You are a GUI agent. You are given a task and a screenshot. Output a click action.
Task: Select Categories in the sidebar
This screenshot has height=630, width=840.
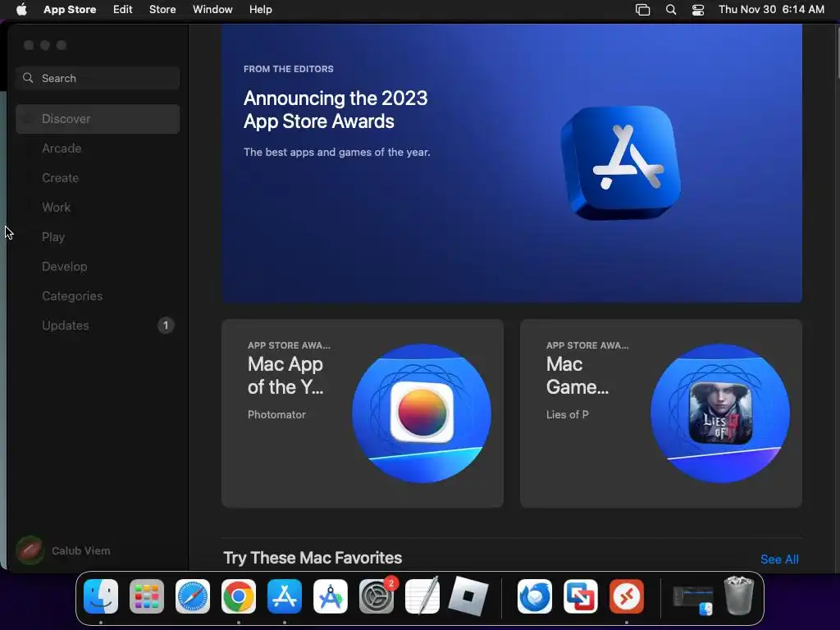[x=98, y=295]
